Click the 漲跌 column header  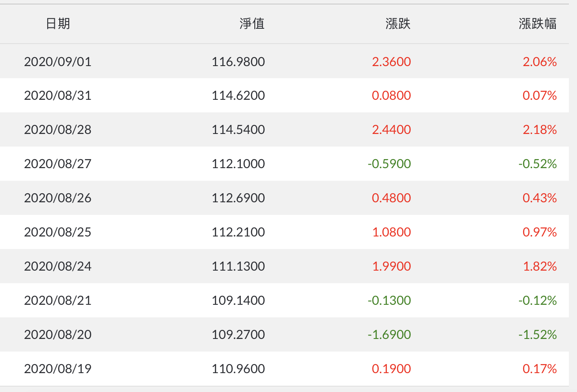398,24
